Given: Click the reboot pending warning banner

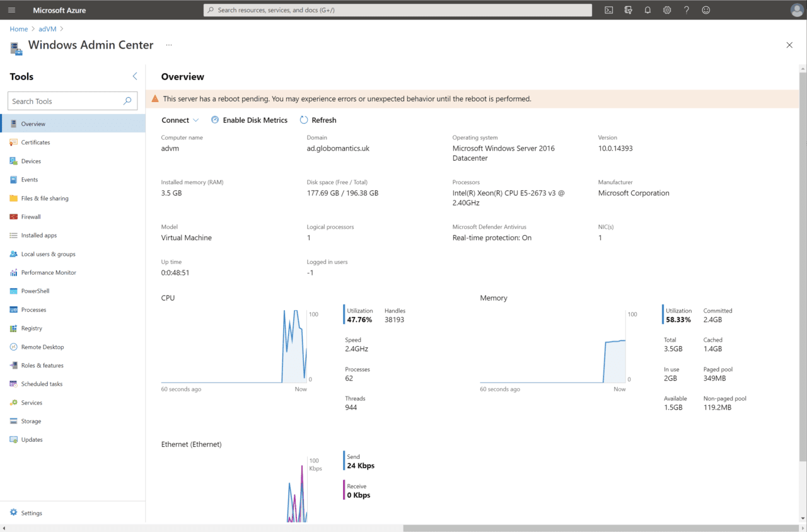Looking at the screenshot, I should [x=473, y=99].
